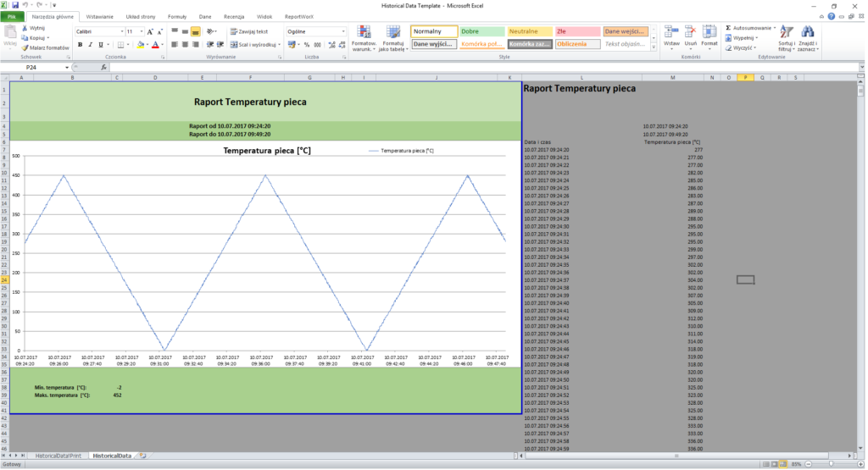Open the Calibri font name dropdown
Screen dimensions: 868x470
[x=122, y=31]
